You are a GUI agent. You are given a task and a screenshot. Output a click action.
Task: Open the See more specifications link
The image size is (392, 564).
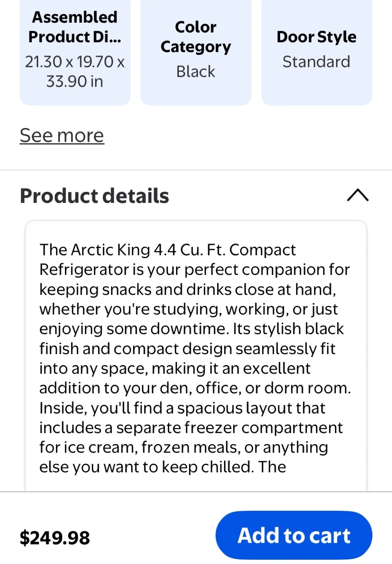[62, 136]
